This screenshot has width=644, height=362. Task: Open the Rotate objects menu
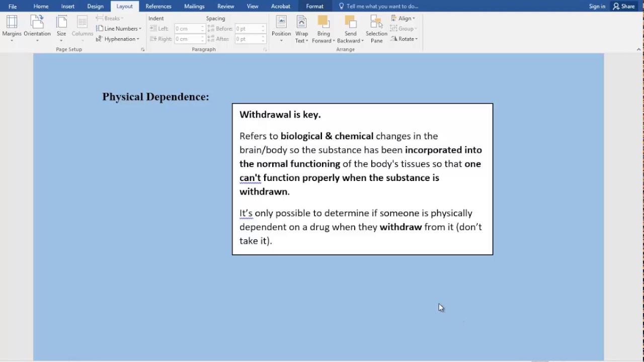[405, 39]
